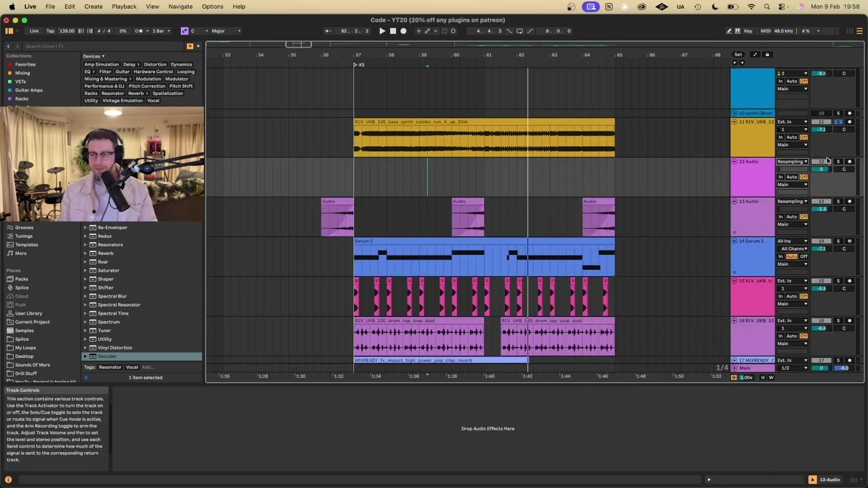
Task: Click the re-enable automation arrow icon
Action: point(436,30)
